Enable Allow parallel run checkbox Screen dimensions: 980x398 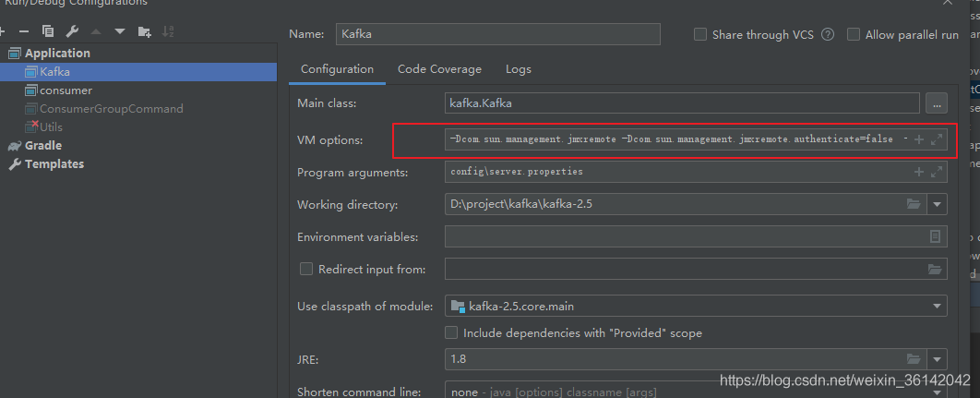[x=854, y=34]
